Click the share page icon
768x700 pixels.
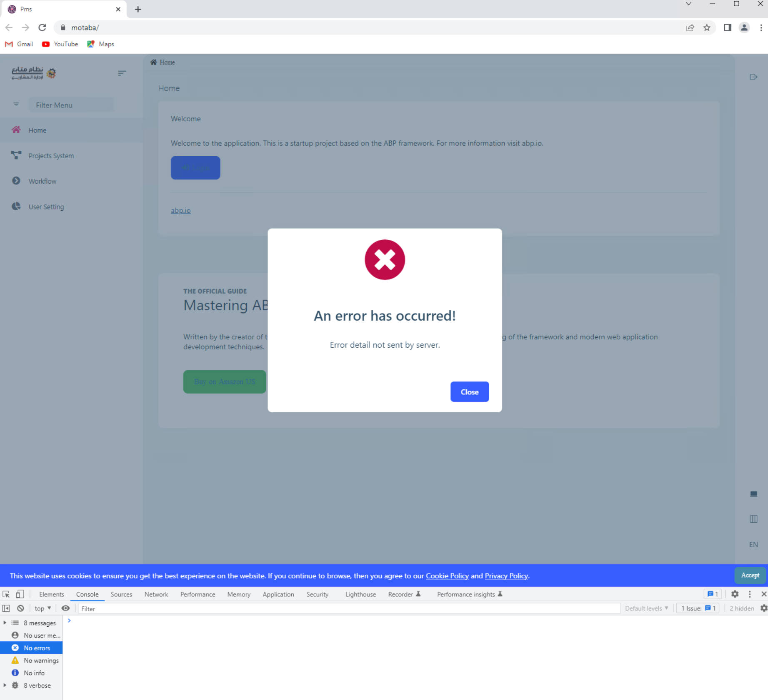690,27
